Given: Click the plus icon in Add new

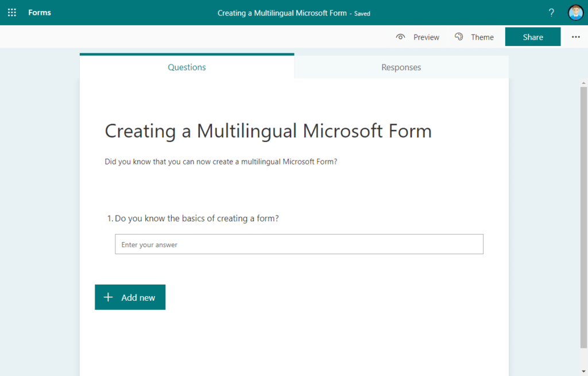Looking at the screenshot, I should pyautogui.click(x=108, y=297).
